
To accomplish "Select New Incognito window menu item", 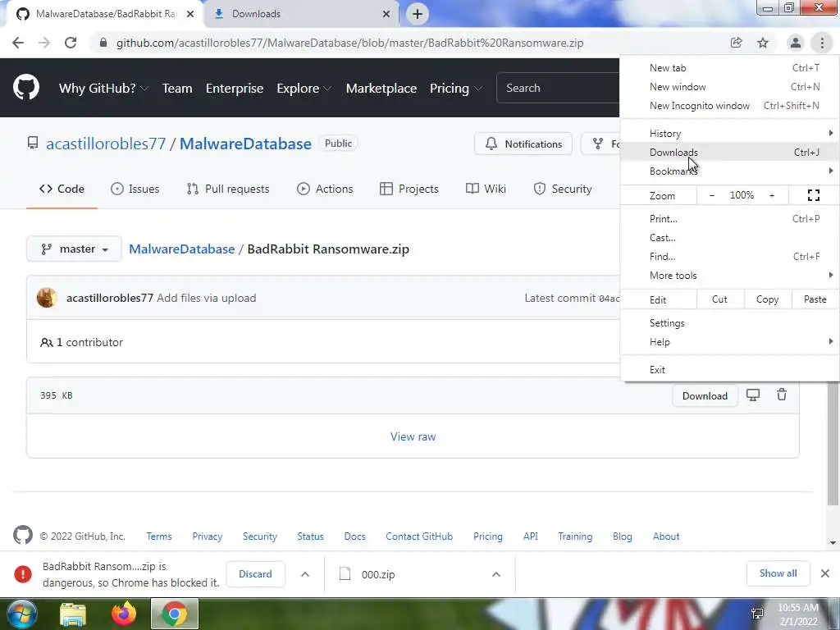I will 729,106.
